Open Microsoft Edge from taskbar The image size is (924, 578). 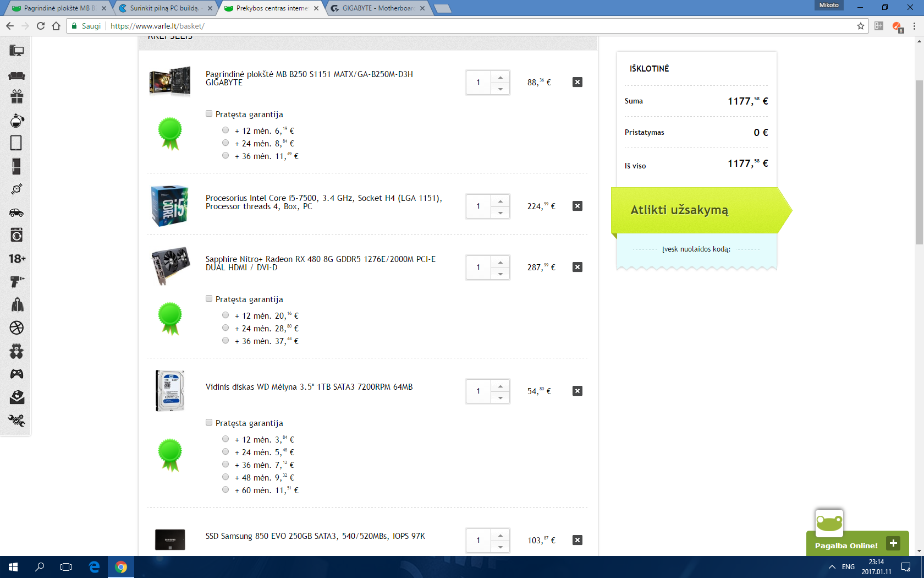[94, 567]
